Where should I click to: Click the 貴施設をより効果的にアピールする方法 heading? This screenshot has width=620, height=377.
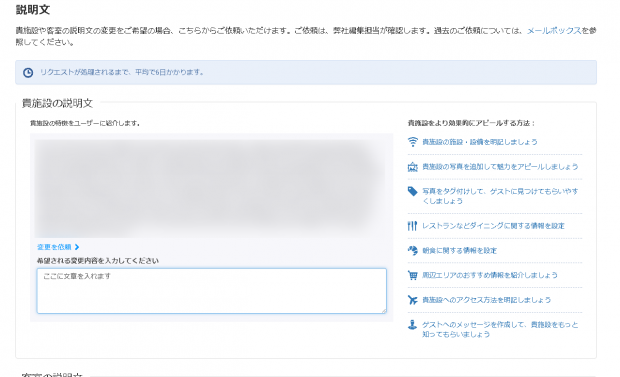point(471,123)
